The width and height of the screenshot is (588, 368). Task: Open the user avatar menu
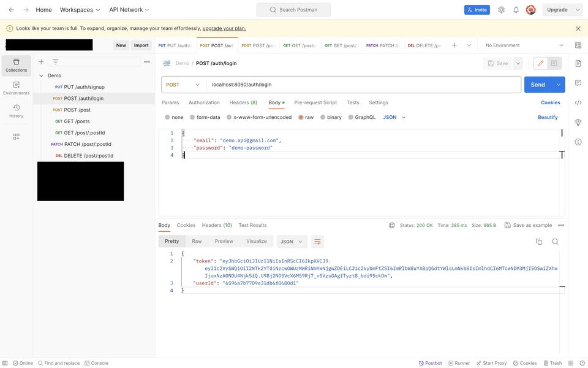tap(530, 10)
